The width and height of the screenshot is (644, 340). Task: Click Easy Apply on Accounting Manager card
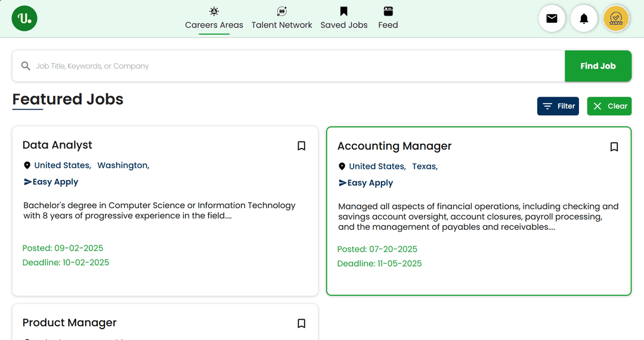pos(366,183)
